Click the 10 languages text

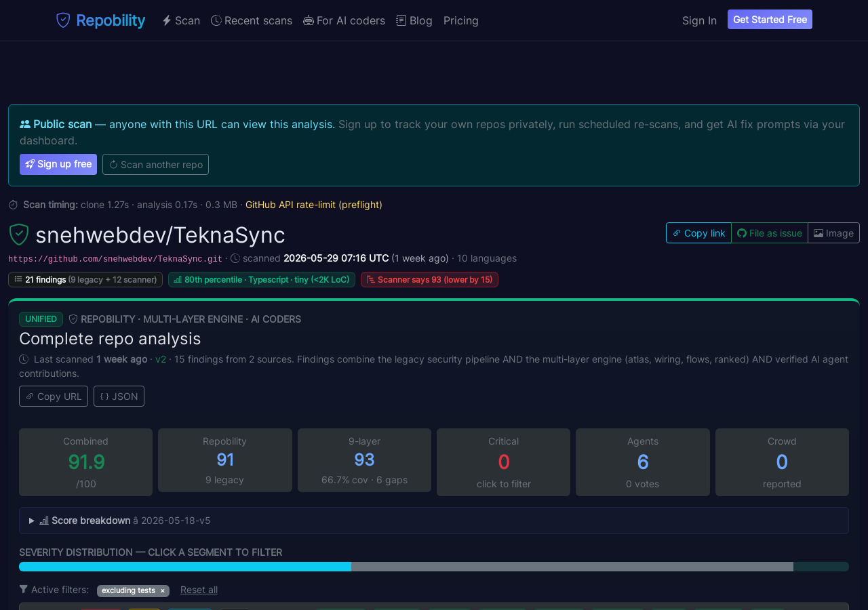pos(487,258)
